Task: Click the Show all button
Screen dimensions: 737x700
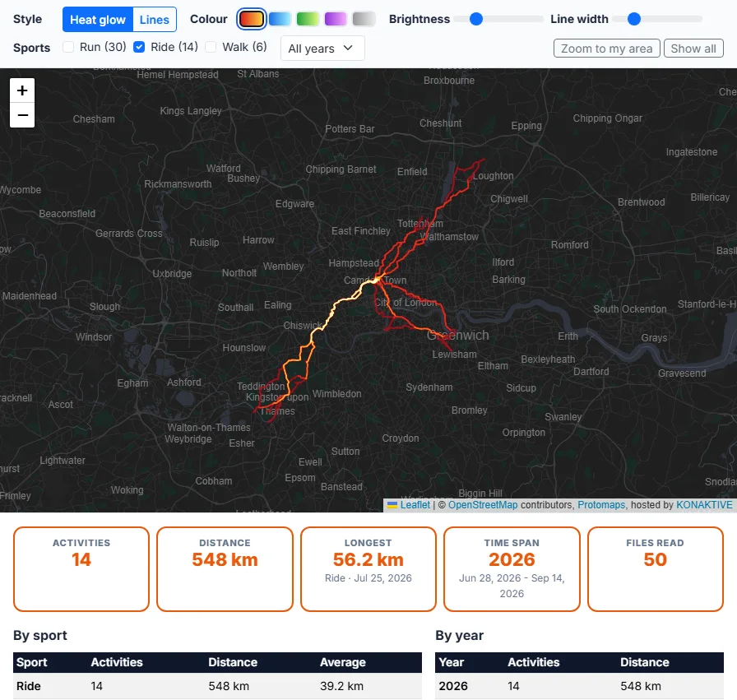Action: point(693,49)
